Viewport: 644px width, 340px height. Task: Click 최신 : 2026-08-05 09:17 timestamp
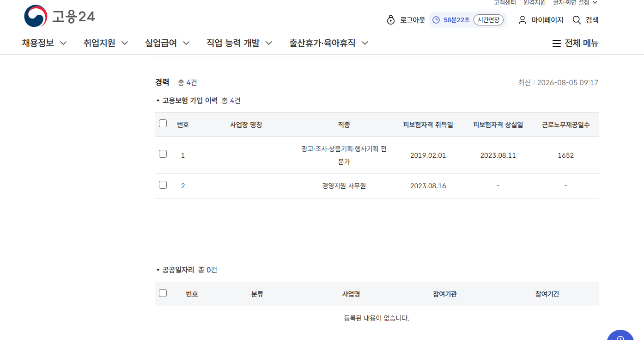558,82
